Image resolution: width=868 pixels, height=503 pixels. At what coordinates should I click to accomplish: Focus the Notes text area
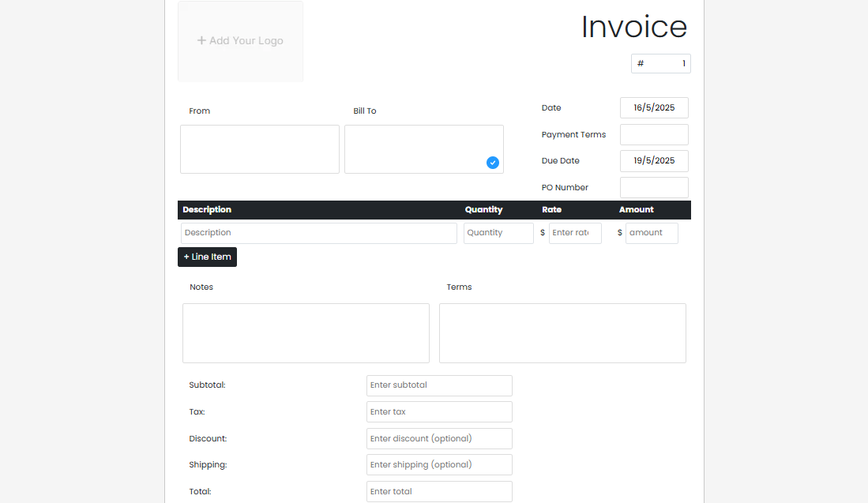point(306,333)
